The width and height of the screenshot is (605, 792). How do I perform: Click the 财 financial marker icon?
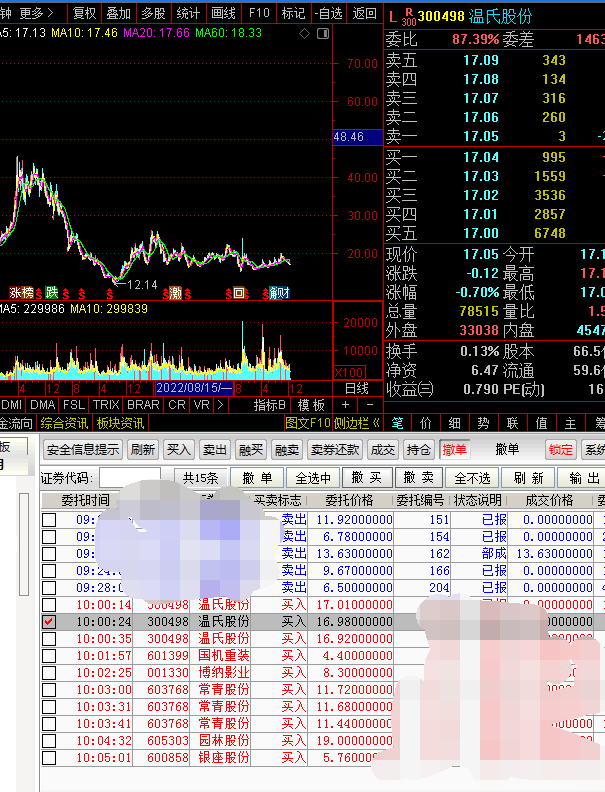[x=279, y=293]
